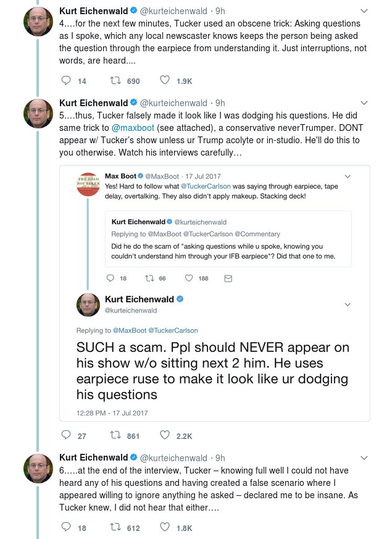This screenshot has height=539, width=392.
Task: Click Max Boot's red profile avatar
Action: 88,184
